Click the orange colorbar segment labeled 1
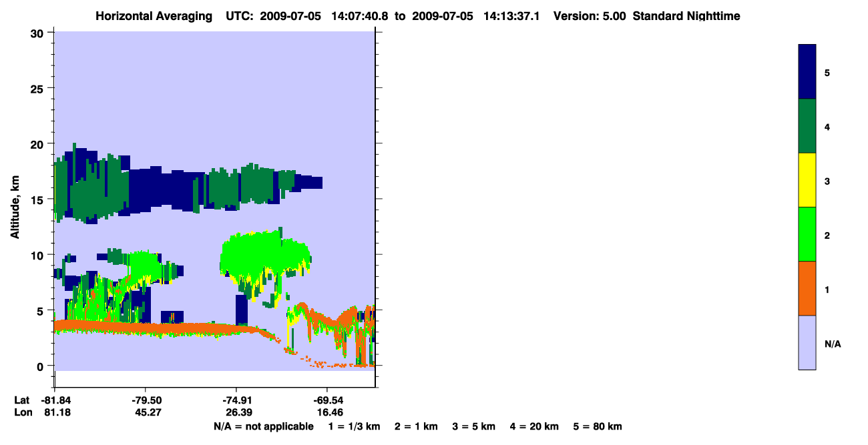The height and width of the screenshot is (445, 868). pyautogui.click(x=807, y=288)
